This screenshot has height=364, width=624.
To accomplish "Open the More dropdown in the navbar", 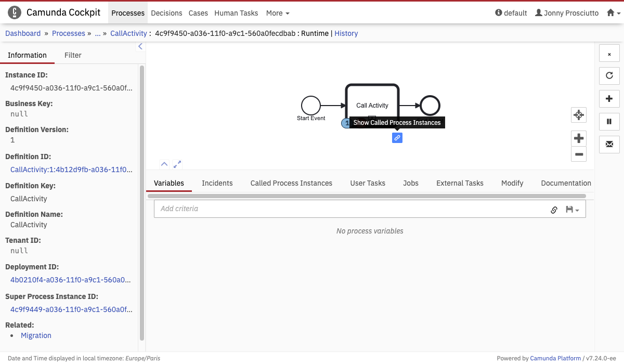I will pos(278,13).
